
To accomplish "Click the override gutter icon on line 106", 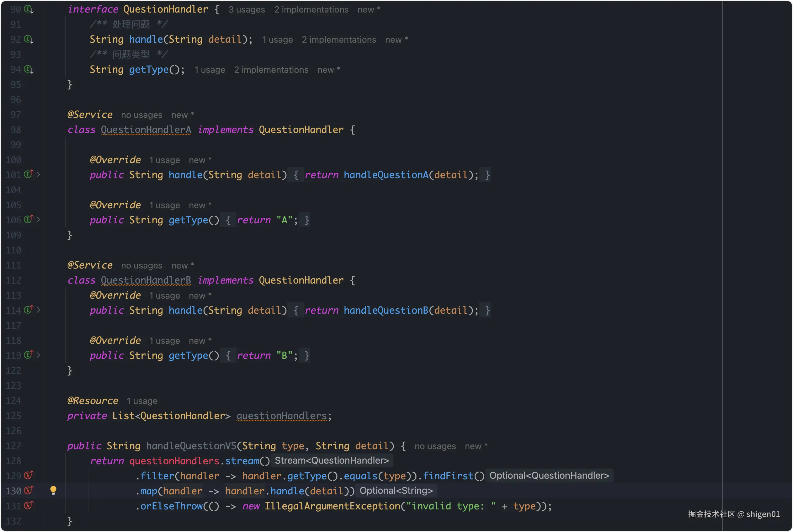I will [x=29, y=219].
